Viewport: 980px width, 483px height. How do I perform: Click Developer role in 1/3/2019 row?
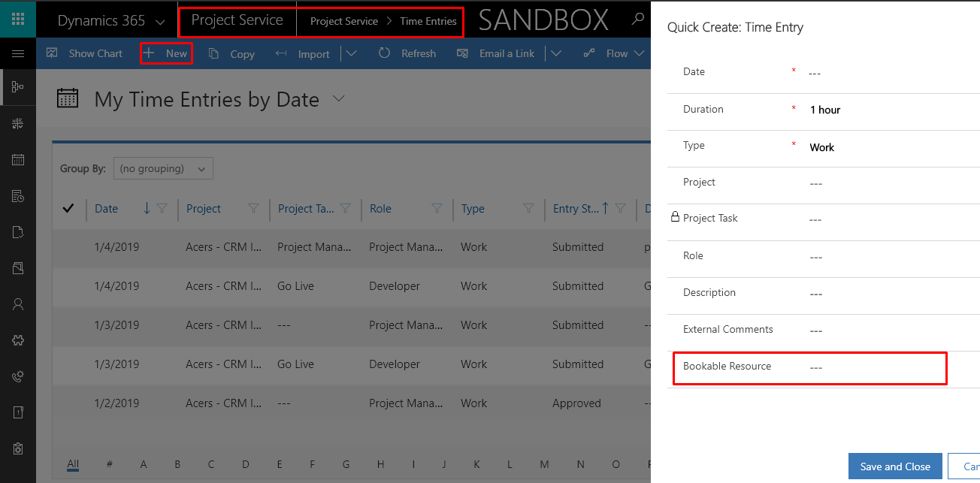pos(395,364)
